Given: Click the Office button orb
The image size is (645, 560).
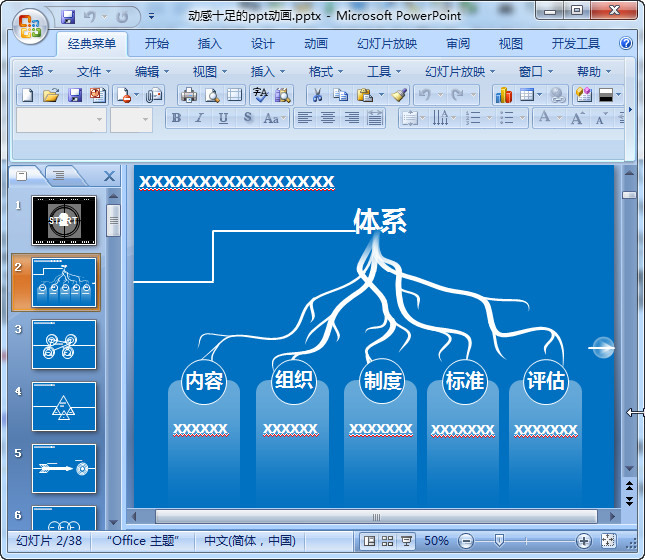Looking at the screenshot, I should 30,26.
